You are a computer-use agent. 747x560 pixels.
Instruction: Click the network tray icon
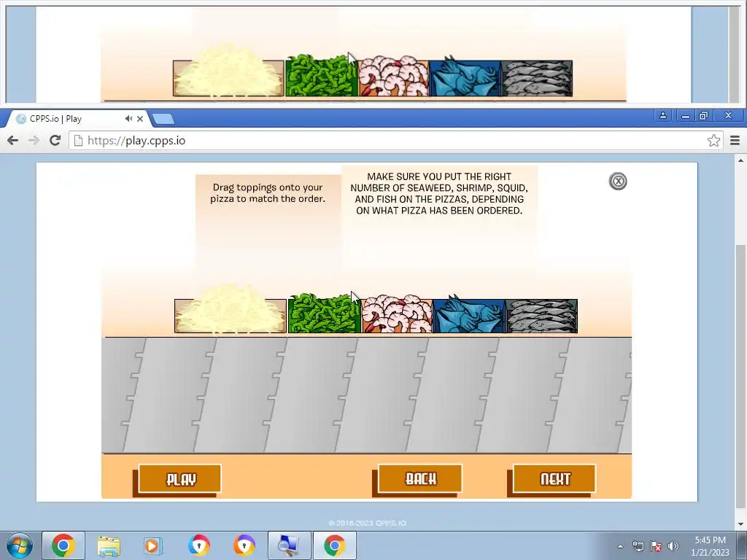point(638,546)
